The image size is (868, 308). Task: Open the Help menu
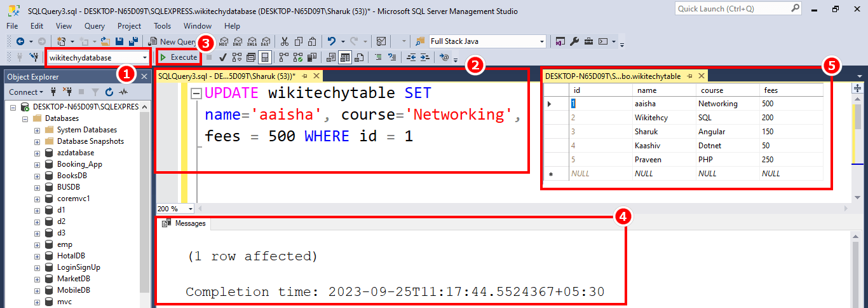click(232, 26)
